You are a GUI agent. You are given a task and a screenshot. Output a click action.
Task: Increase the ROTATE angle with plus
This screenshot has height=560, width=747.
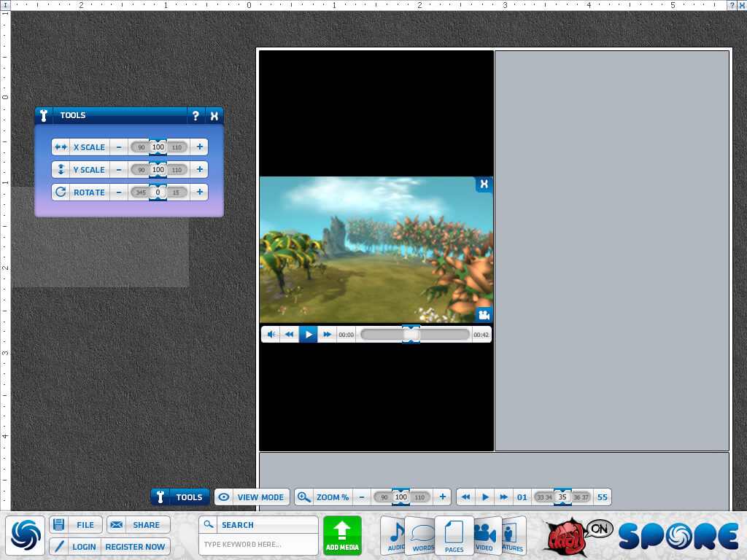click(x=200, y=192)
